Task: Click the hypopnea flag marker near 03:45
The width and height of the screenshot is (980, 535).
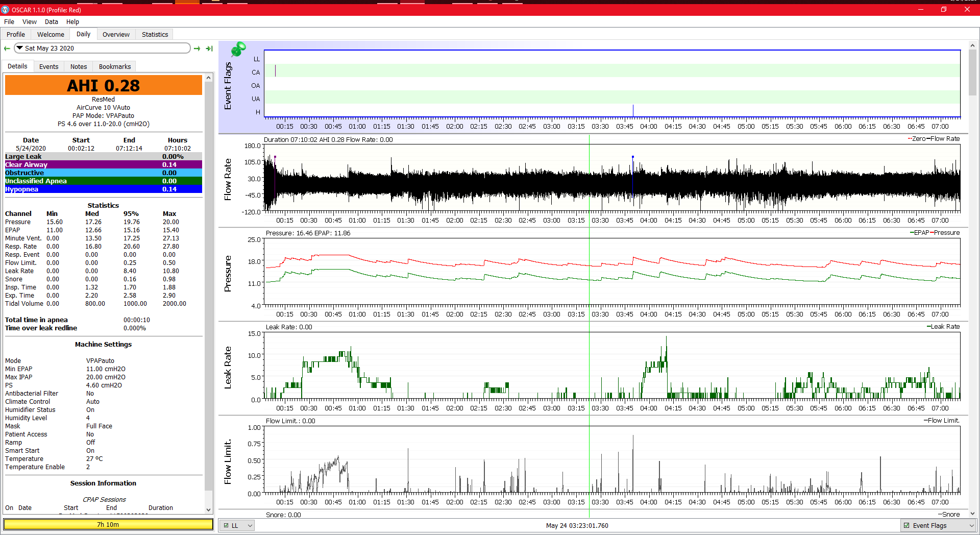Action: tap(633, 111)
